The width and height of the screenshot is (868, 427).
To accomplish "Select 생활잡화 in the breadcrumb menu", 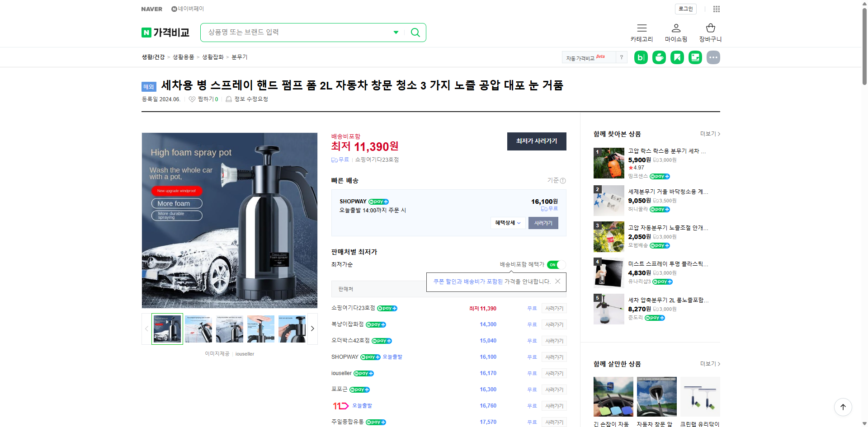I will tap(213, 57).
